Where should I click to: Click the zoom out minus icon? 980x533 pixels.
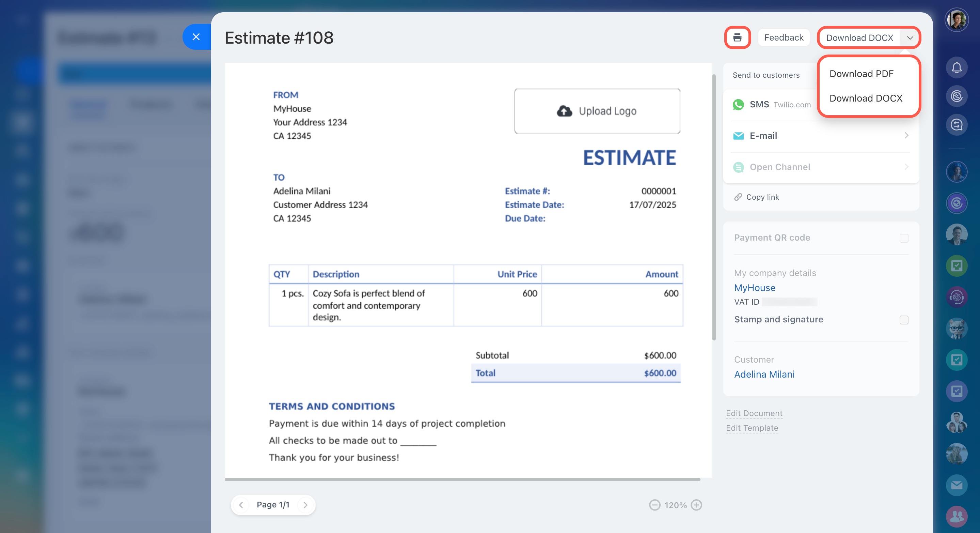654,505
